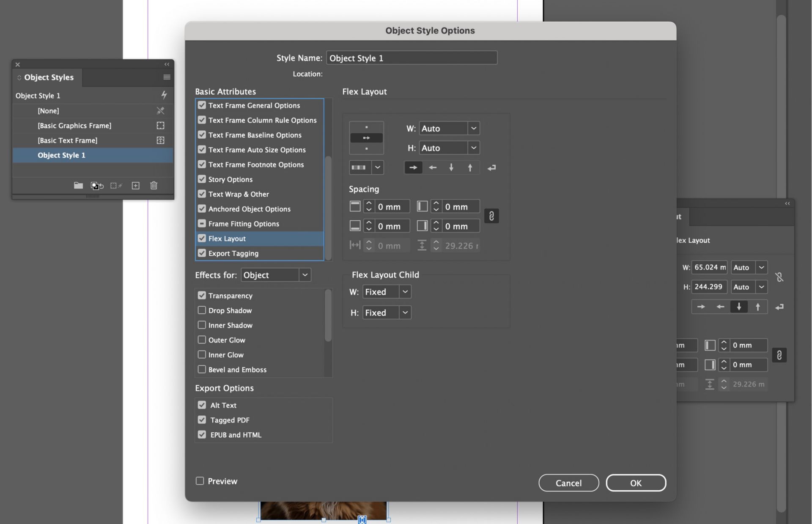Increase the top spacing value with the stepper

click(369, 203)
